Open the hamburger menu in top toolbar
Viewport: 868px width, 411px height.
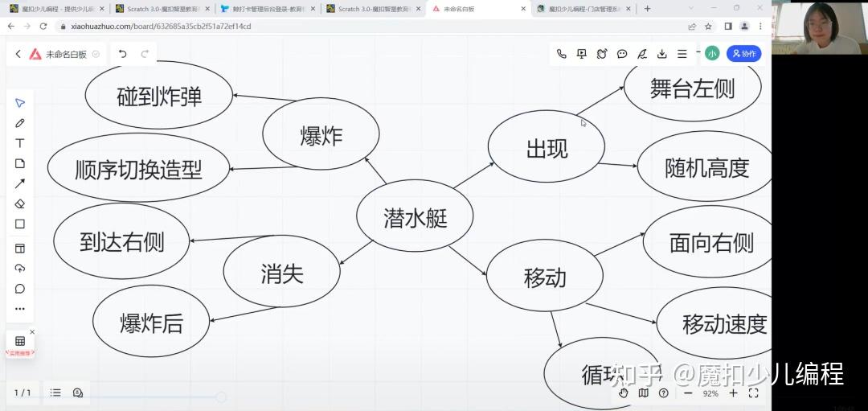pos(682,54)
